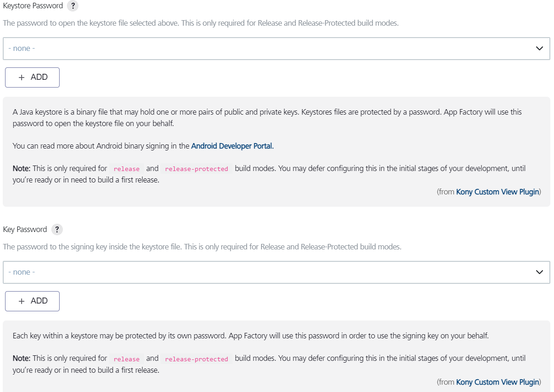The image size is (554, 392).
Task: Expand Key Password dropdown via chevron arrow
Action: [539, 272]
